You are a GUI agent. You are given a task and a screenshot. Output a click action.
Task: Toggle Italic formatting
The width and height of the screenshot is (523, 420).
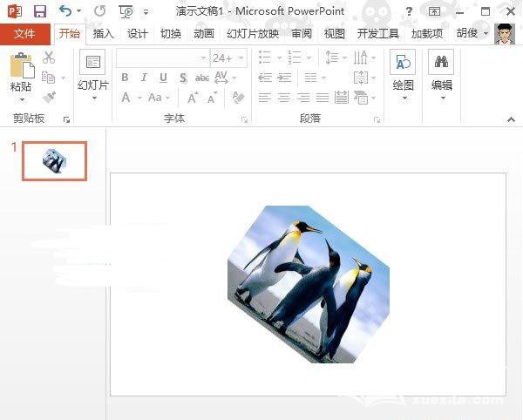point(144,78)
